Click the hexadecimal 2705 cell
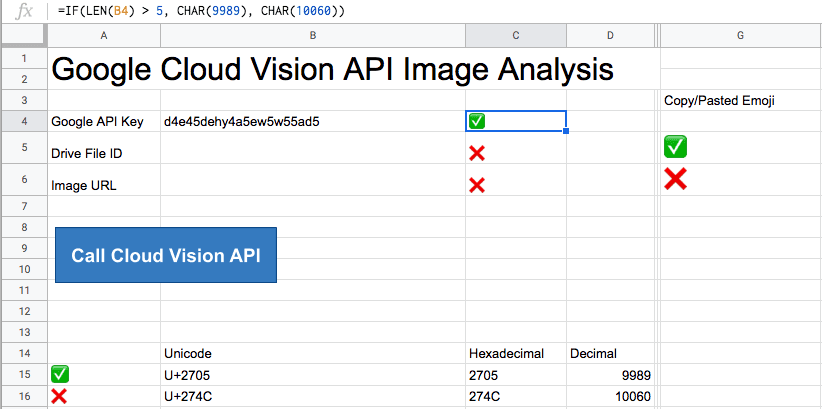 [516, 375]
